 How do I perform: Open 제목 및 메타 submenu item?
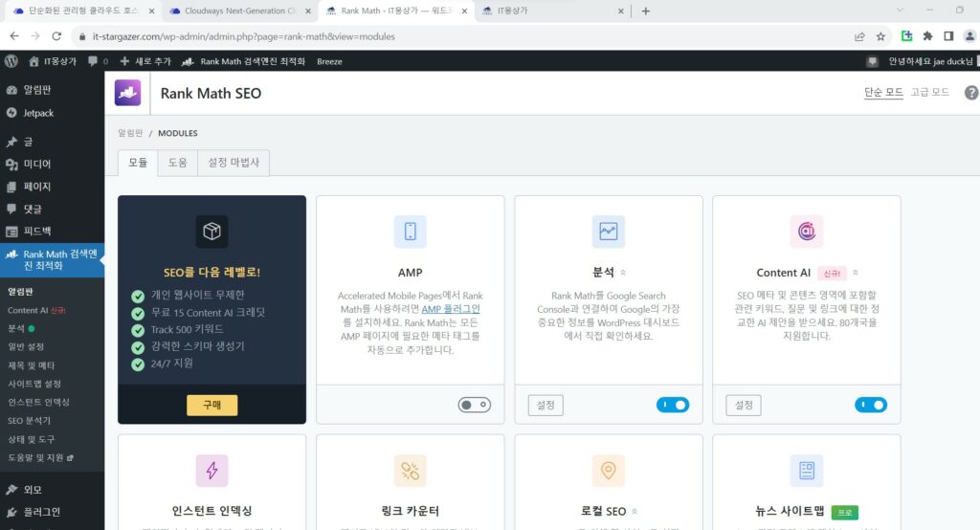click(32, 365)
